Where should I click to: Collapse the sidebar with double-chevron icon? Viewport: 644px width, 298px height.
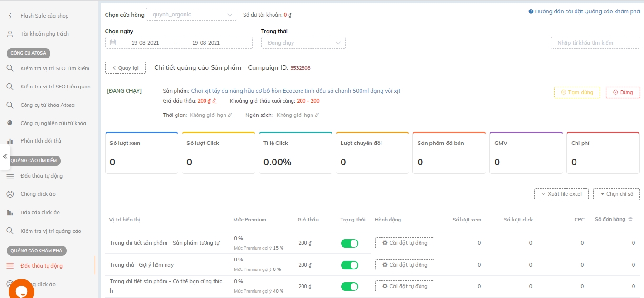[x=5, y=157]
